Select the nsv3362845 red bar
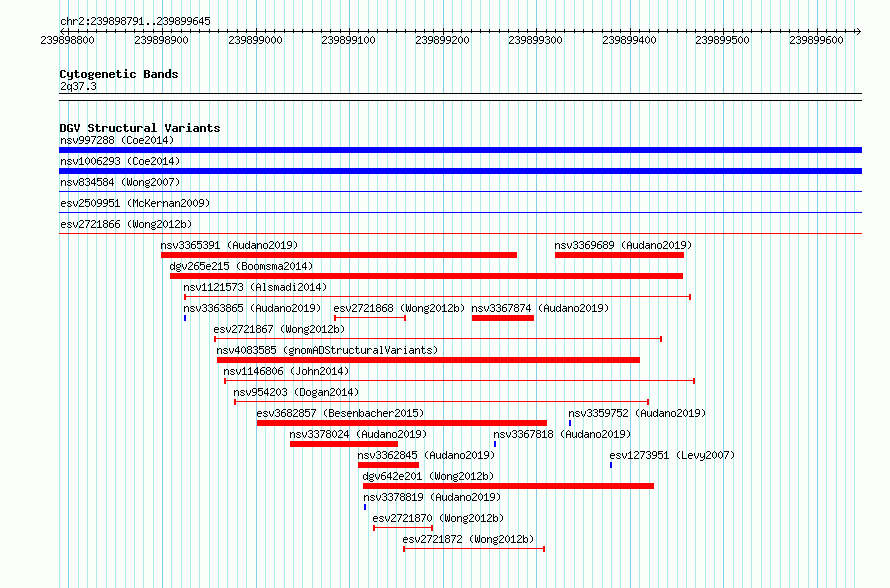 click(x=388, y=465)
